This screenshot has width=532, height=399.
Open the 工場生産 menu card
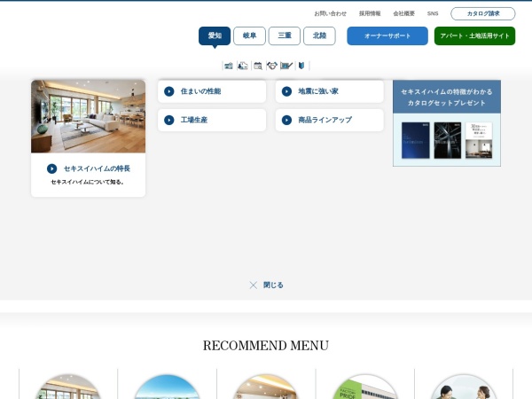[212, 120]
